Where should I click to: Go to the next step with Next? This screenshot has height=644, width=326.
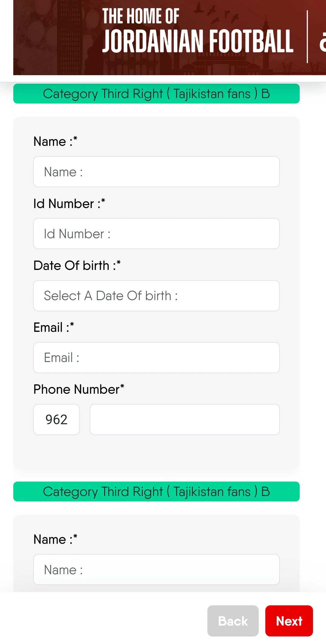click(x=289, y=621)
